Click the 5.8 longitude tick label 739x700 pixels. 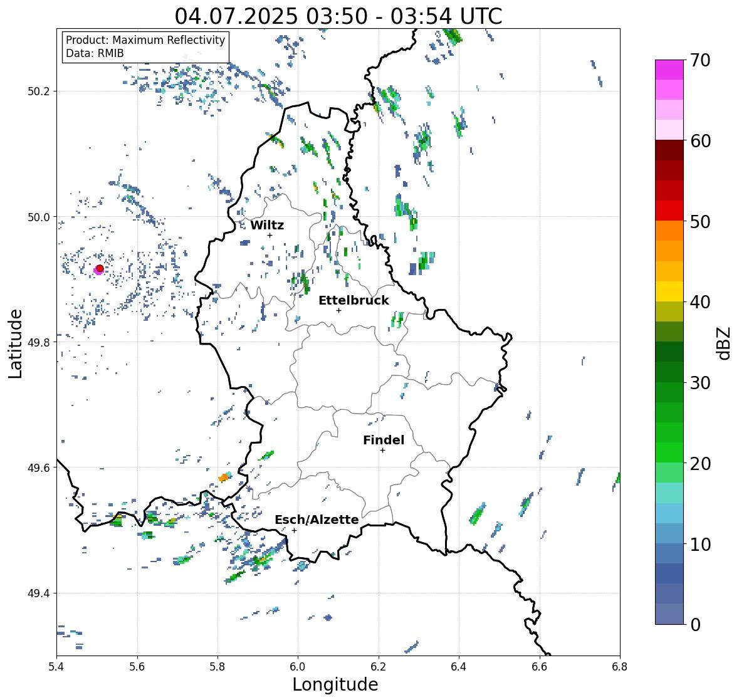click(x=218, y=666)
